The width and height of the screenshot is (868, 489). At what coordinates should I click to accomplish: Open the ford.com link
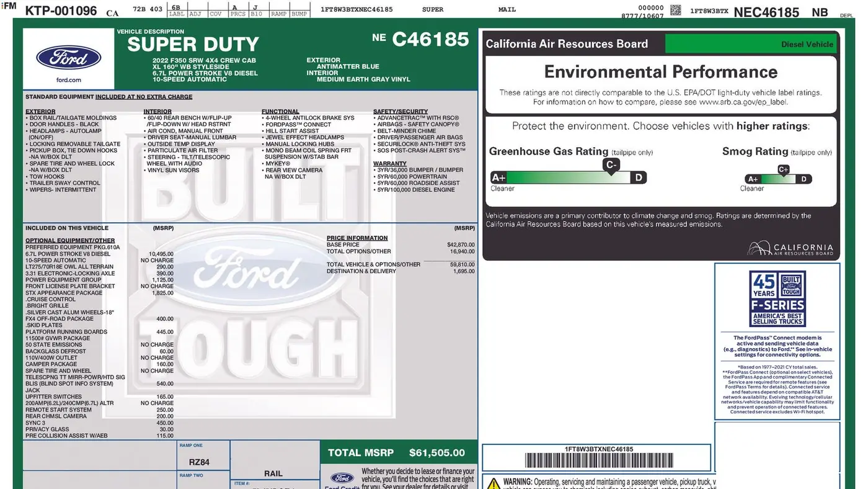(68, 80)
